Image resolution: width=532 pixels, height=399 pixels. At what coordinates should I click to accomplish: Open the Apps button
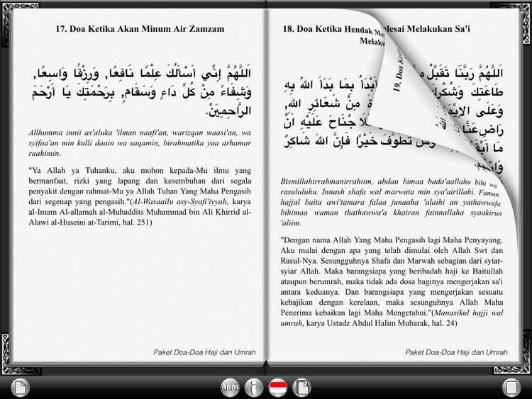pos(230,387)
